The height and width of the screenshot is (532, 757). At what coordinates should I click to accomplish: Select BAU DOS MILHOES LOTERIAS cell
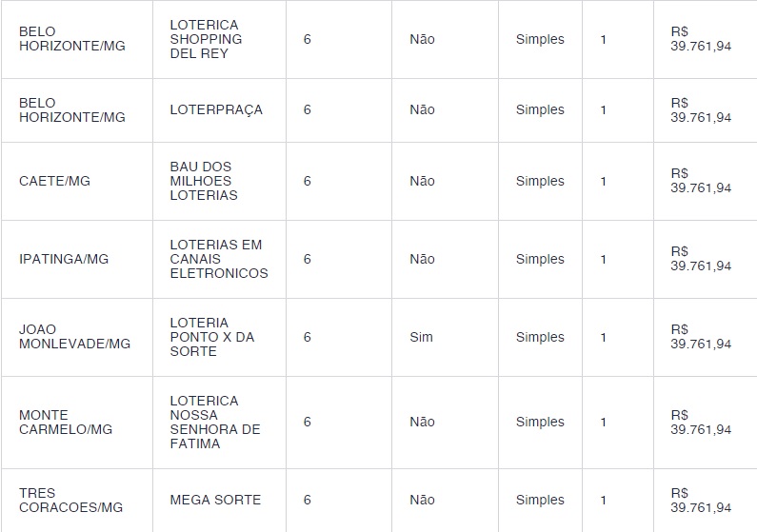pos(204,181)
